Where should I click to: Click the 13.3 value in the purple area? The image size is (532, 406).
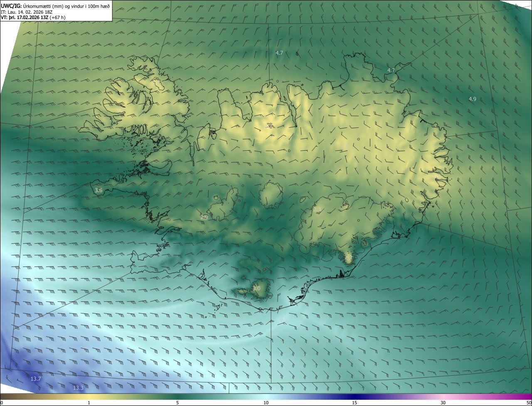coord(78,388)
